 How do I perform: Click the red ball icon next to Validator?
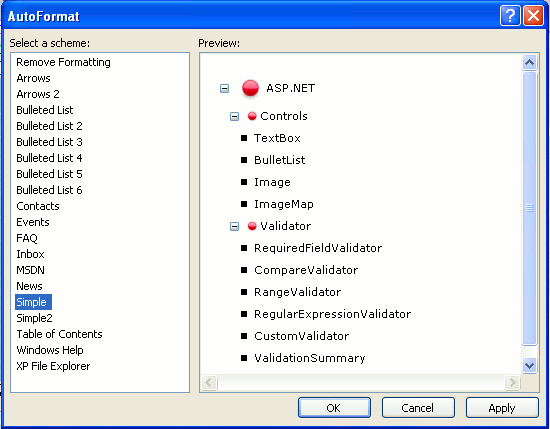pos(252,226)
